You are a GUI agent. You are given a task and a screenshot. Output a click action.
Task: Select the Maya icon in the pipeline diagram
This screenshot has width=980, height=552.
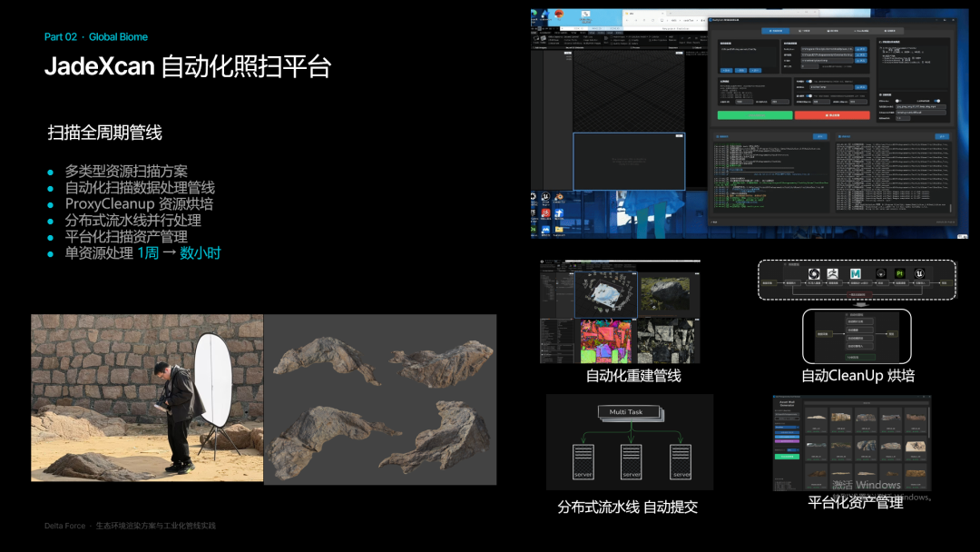(x=855, y=274)
